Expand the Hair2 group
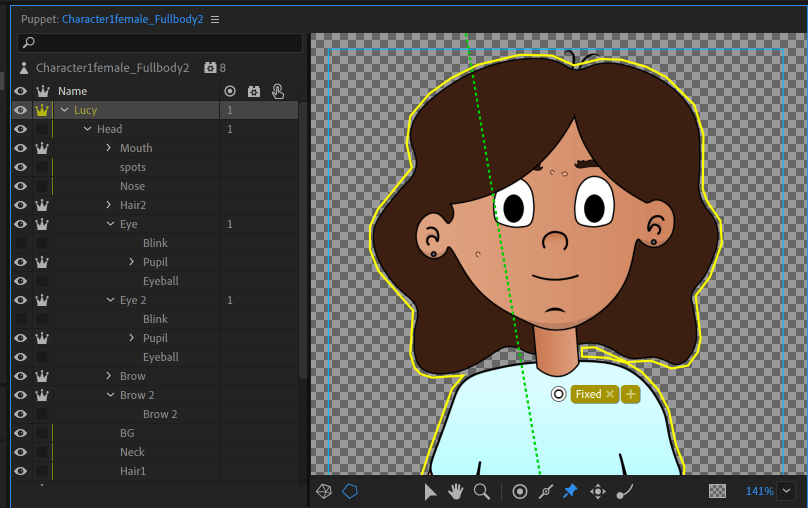808x508 pixels. 108,205
